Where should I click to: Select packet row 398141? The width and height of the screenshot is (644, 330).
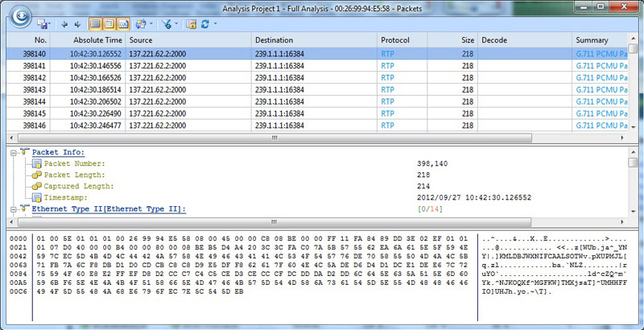click(x=317, y=66)
